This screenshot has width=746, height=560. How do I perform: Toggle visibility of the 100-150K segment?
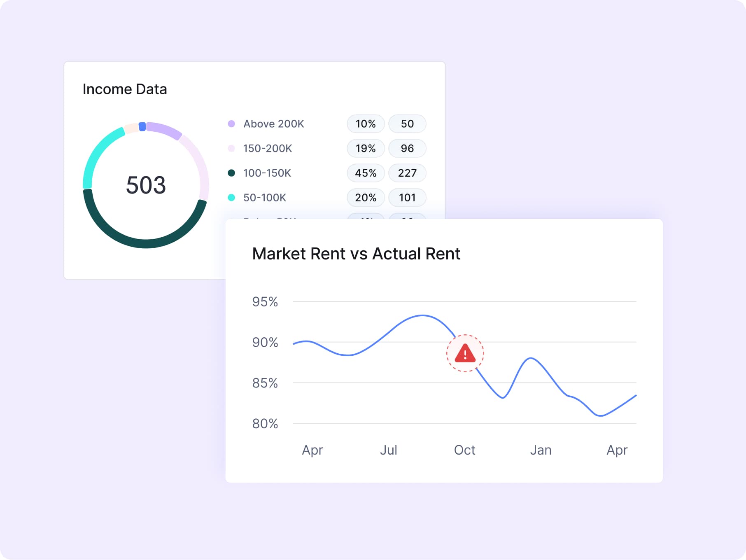(267, 173)
